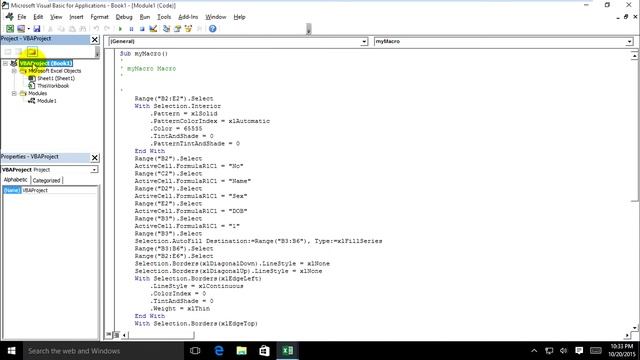Open Find with the binoculars icon
The image size is (640, 360).
tap(83, 29)
